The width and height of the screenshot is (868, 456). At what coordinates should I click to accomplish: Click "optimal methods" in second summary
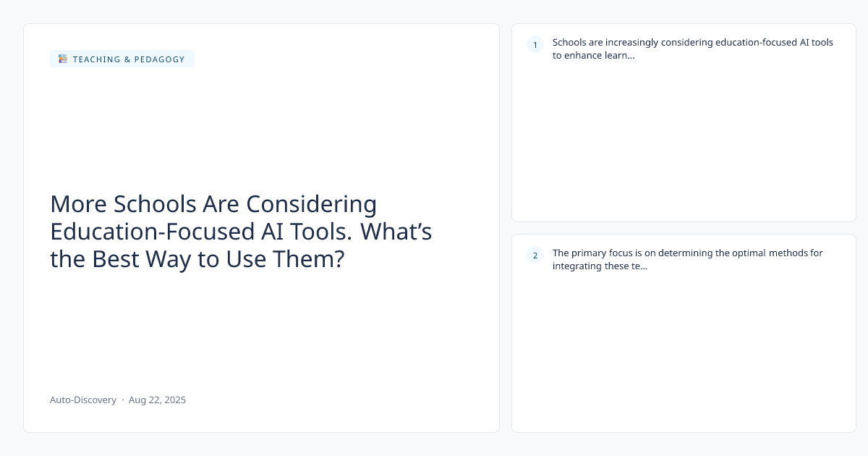tap(756, 253)
